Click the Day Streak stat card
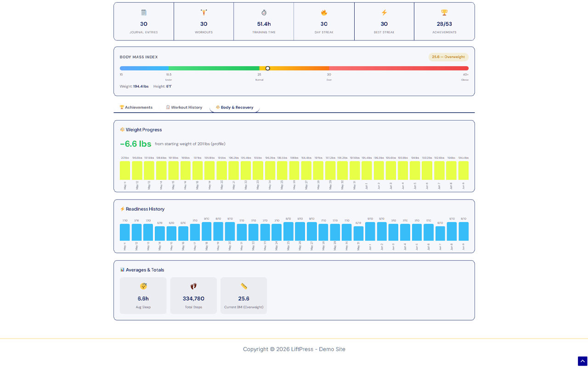The width and height of the screenshot is (588, 368). [x=324, y=22]
